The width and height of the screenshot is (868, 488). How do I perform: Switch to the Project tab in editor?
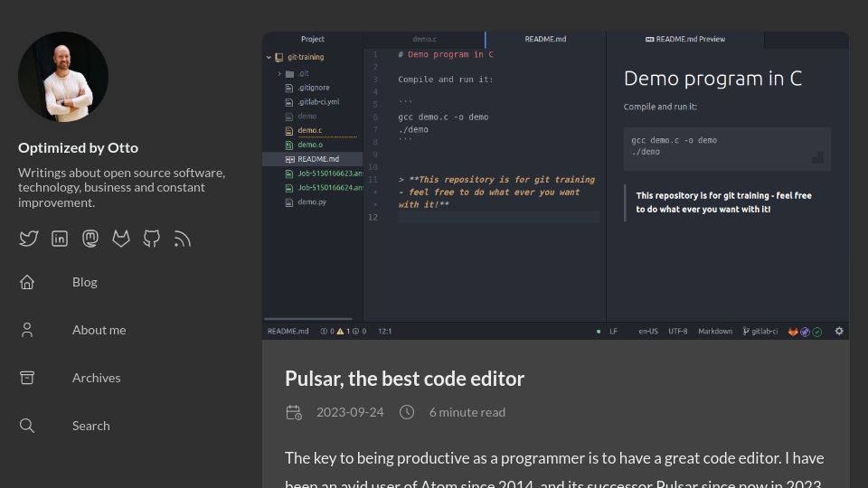point(313,39)
